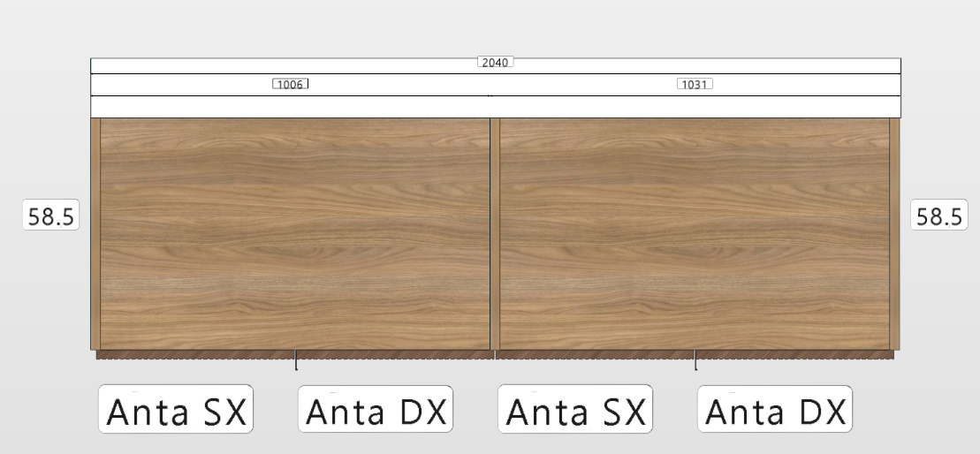Click the right 58.5 height label
The image size is (980, 454).
click(939, 215)
